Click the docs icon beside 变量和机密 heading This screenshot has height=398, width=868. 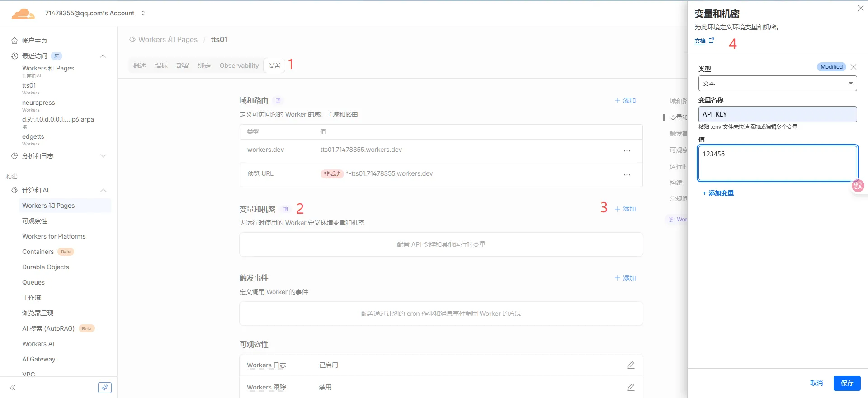click(285, 209)
